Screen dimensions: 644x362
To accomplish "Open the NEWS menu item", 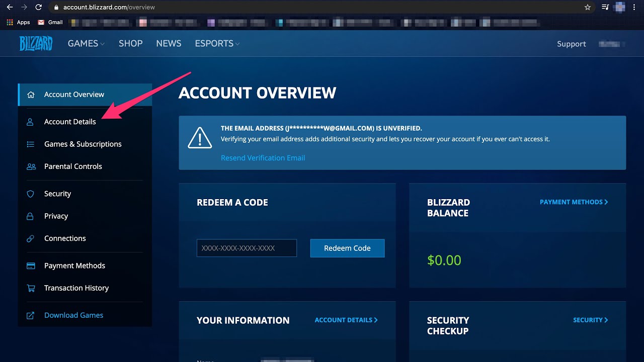I will [x=169, y=44].
